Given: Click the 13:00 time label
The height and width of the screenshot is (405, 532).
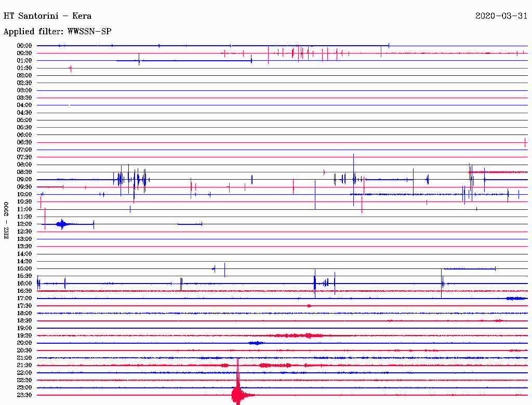Looking at the screenshot, I should click(x=24, y=239).
